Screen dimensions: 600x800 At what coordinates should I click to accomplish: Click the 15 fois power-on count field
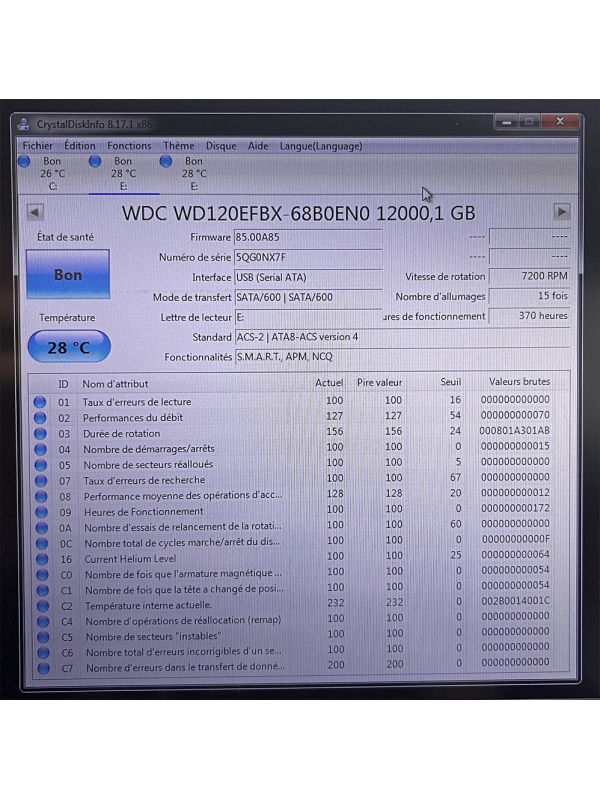[x=529, y=296]
